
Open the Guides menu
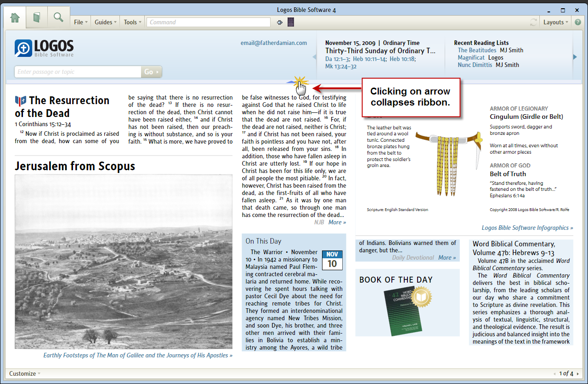pyautogui.click(x=105, y=22)
